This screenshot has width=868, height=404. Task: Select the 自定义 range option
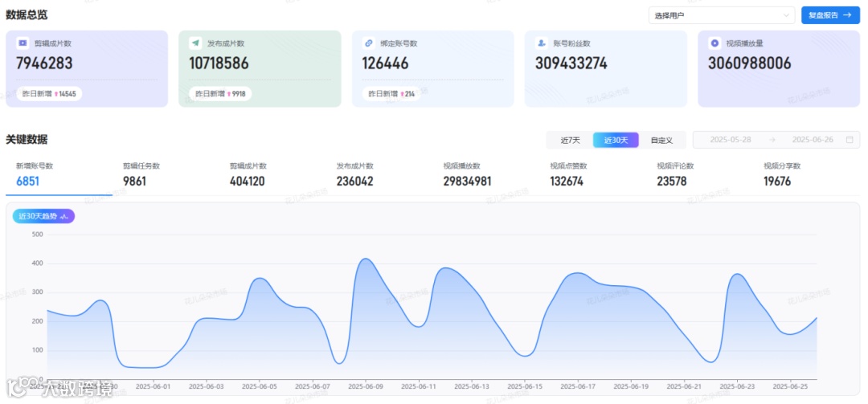click(x=661, y=140)
